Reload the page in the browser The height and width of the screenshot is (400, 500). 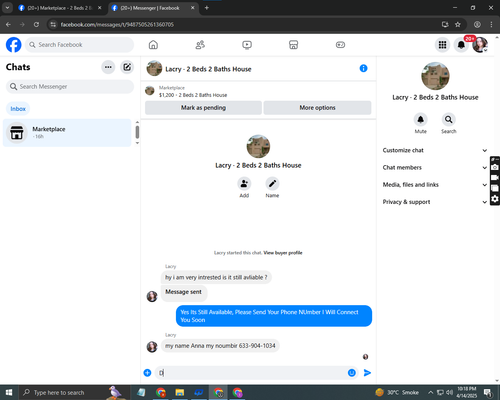[36, 24]
